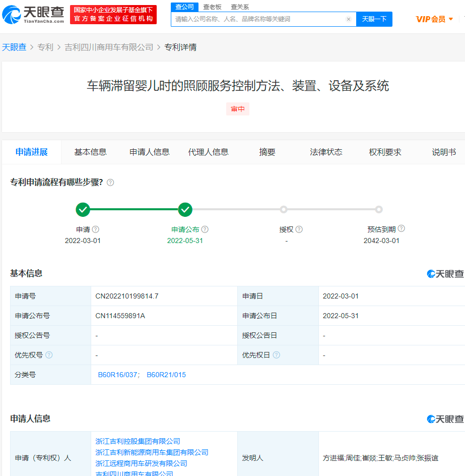Select the 查公司 search tab
Image resolution: width=465 pixels, height=476 pixels.
(x=184, y=7)
